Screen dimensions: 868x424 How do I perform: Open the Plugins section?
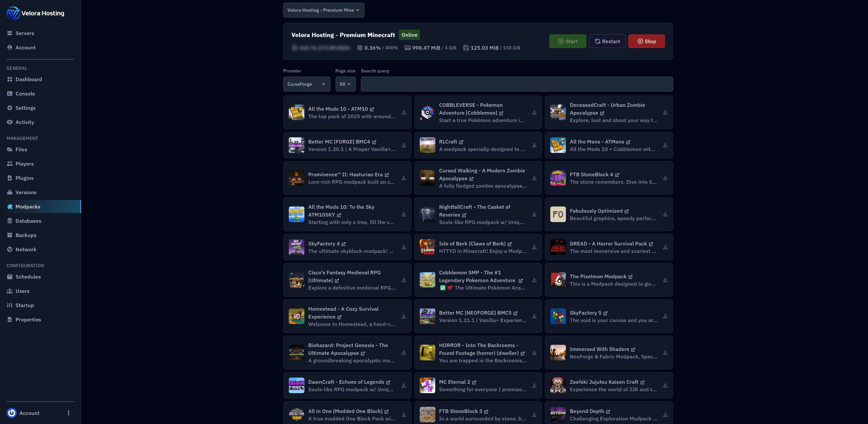point(24,178)
